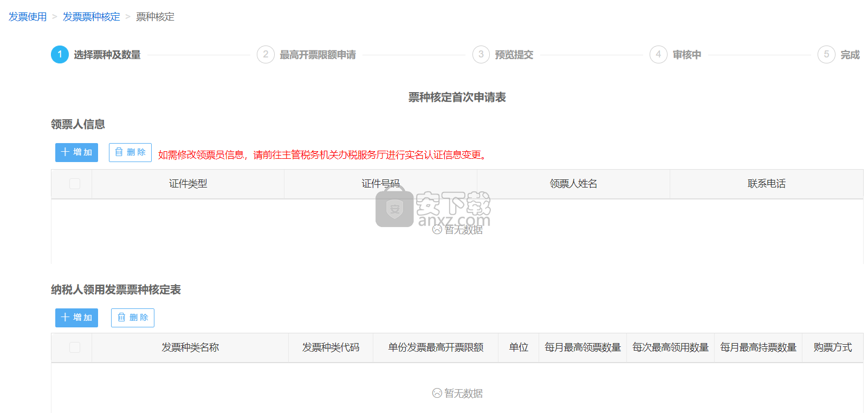Click the 纳税人领用发票票种核定表 section heading

point(116,289)
